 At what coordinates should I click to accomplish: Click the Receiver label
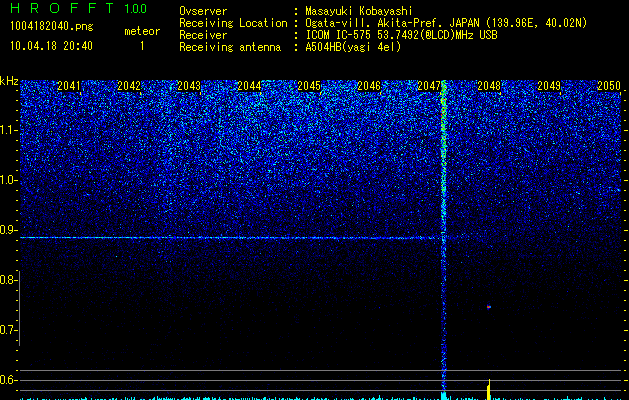(x=203, y=35)
